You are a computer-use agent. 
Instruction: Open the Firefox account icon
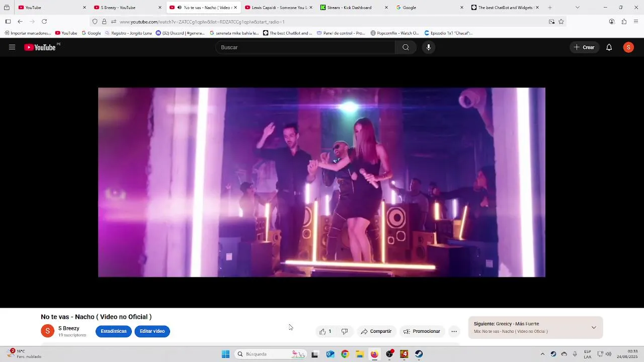click(x=612, y=22)
